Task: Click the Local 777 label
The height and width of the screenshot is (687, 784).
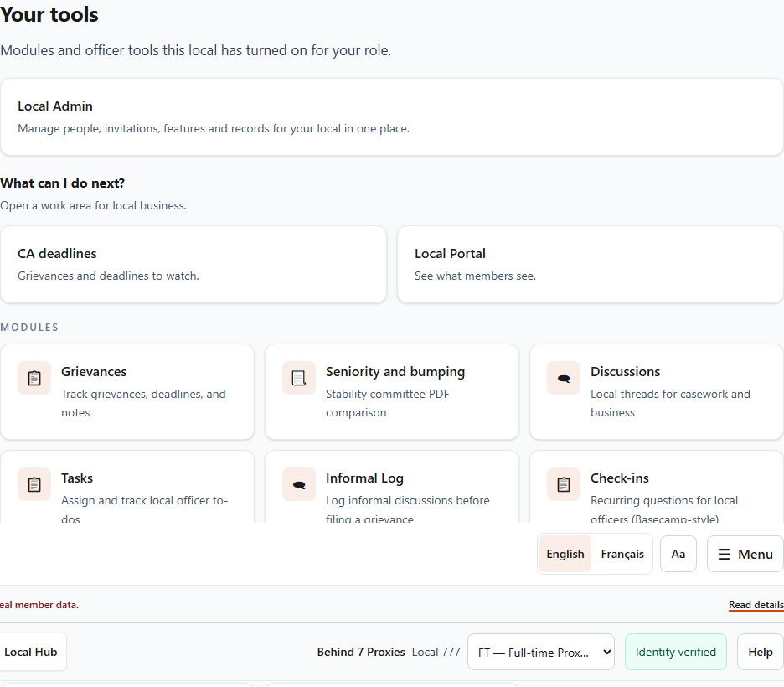Action: pyautogui.click(x=436, y=652)
